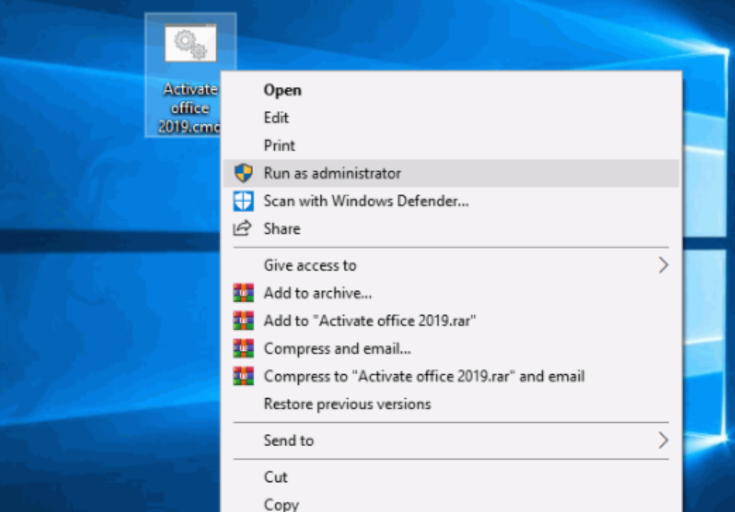Click the Windows Defender shield icon
This screenshot has height=512, width=735.
[x=243, y=201]
